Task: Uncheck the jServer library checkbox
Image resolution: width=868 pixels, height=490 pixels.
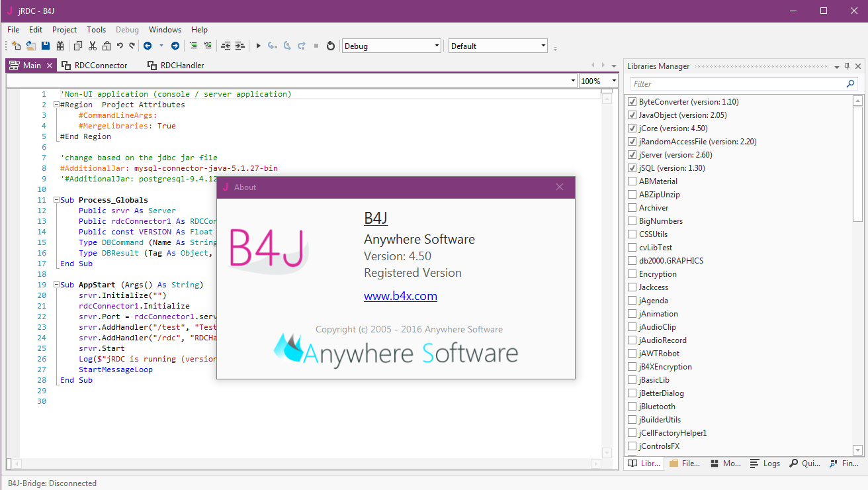Action: (632, 155)
